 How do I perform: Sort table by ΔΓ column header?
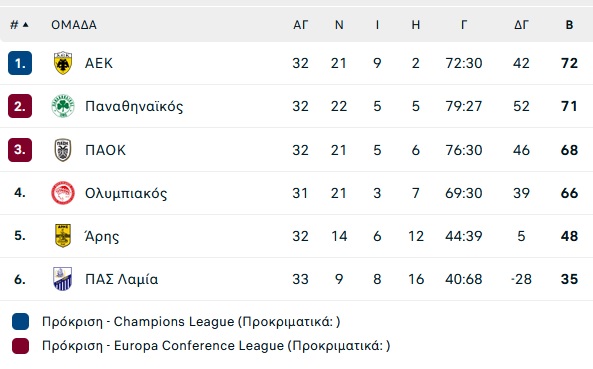pos(521,25)
